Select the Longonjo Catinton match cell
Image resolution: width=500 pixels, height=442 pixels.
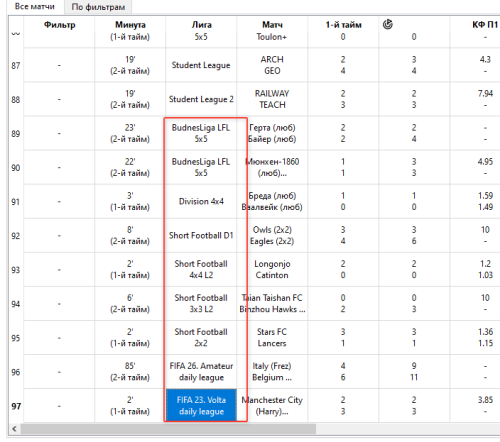pos(272,269)
